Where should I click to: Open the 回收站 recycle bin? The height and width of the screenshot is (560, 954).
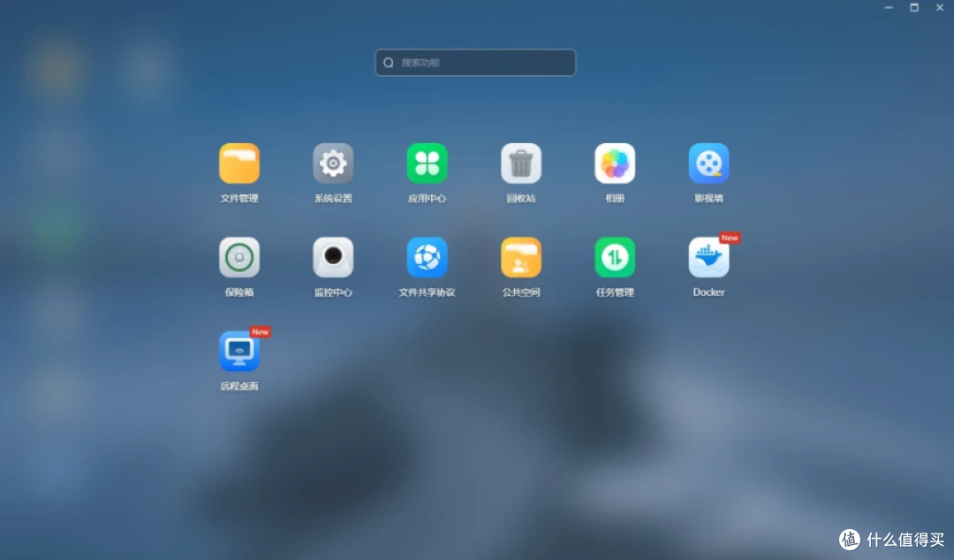pos(521,163)
